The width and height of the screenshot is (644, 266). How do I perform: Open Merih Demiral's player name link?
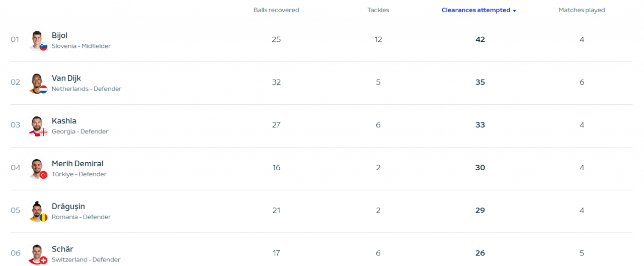click(77, 164)
